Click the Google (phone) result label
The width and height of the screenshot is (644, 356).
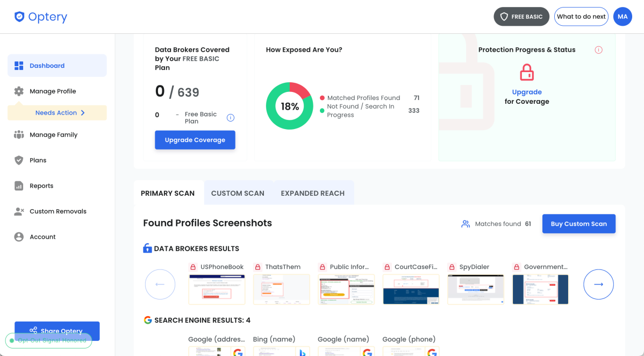pos(409,339)
